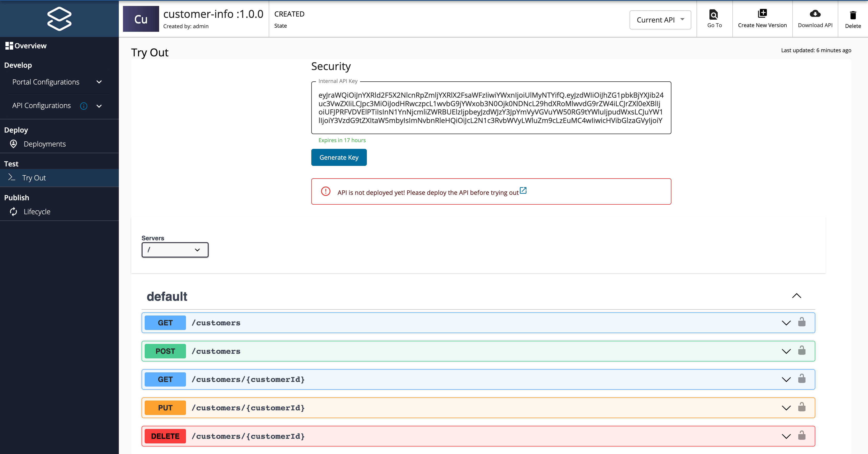This screenshot has height=454, width=868.
Task: Click the GET badge for /customers/{customerId}
Action: click(x=165, y=379)
